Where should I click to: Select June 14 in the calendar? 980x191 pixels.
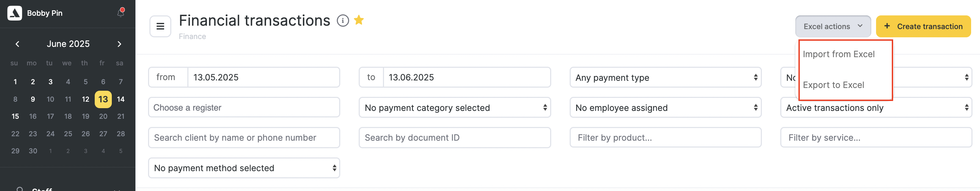pos(121,99)
